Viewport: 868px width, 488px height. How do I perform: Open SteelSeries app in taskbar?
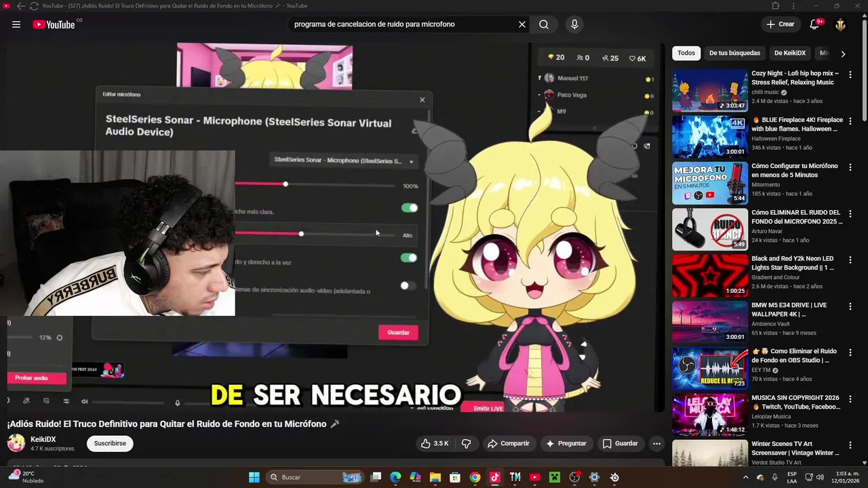click(614, 477)
